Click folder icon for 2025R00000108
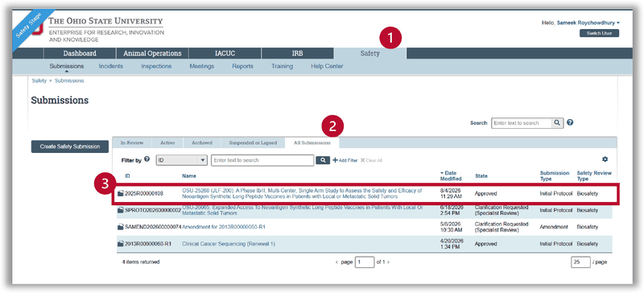The height and width of the screenshot is (293, 644). coord(120,193)
